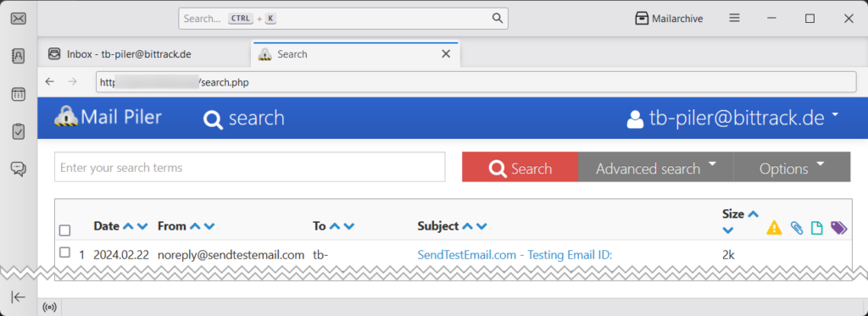
Task: Open the Address Book sidebar icon
Action: [19, 56]
